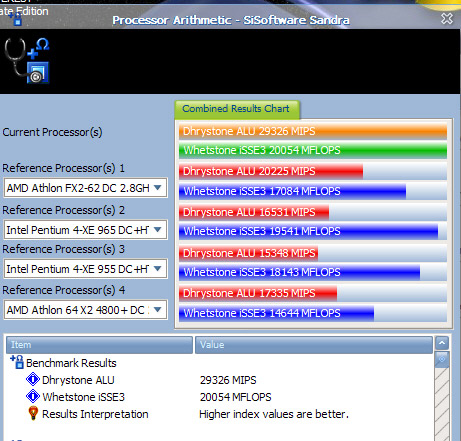This screenshot has width=461, height=441.
Task: Select the AMD Athlon 64 X2 4800+ combo box
Action: (x=85, y=310)
